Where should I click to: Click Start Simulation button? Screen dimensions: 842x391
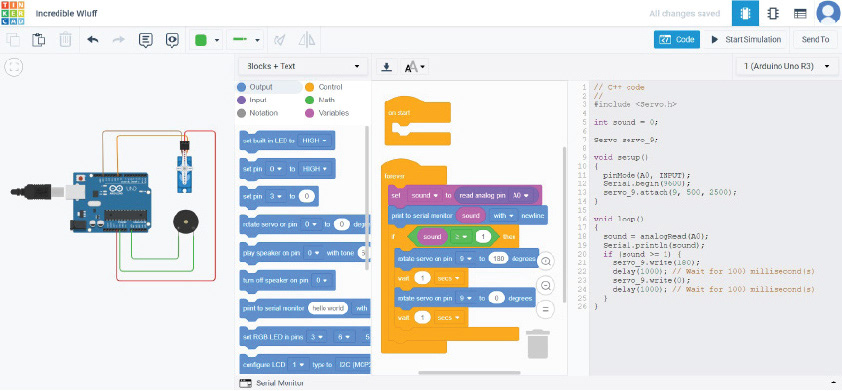click(745, 39)
